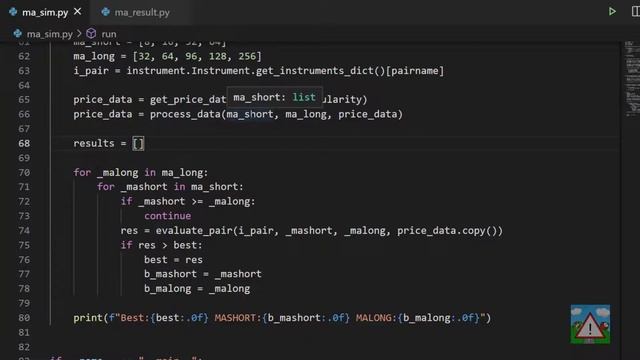Click 'for _malong in ma_long:' line
The height and width of the screenshot is (360, 640).
140,173
